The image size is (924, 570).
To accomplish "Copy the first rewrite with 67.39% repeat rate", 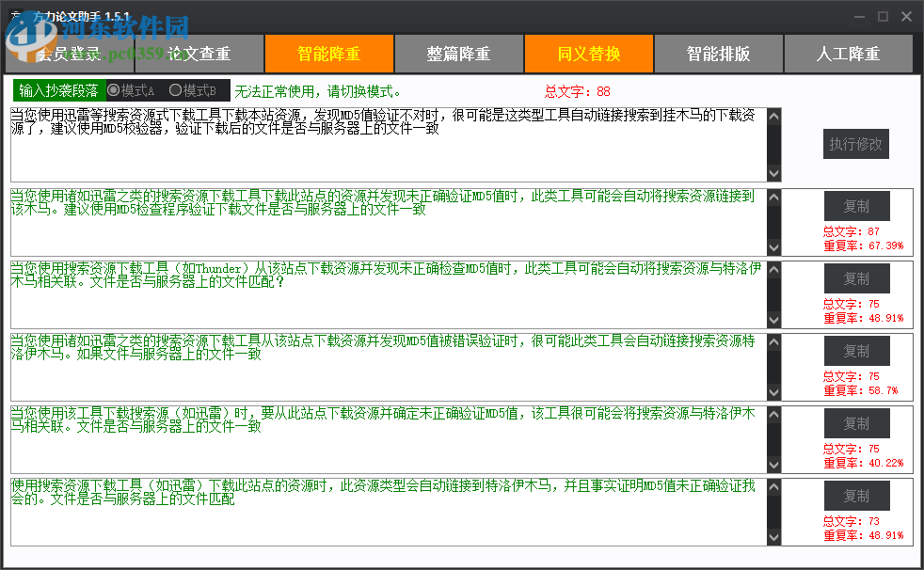I will point(856,205).
